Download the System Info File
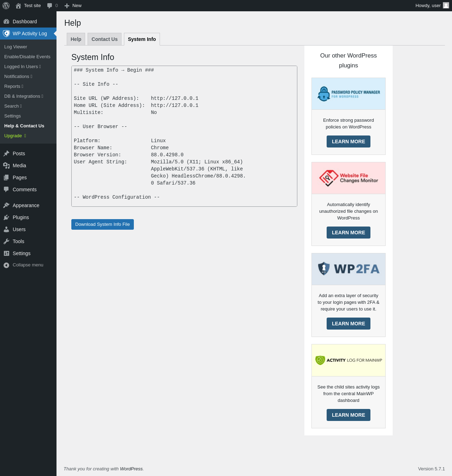The height and width of the screenshot is (476, 452). [x=102, y=224]
